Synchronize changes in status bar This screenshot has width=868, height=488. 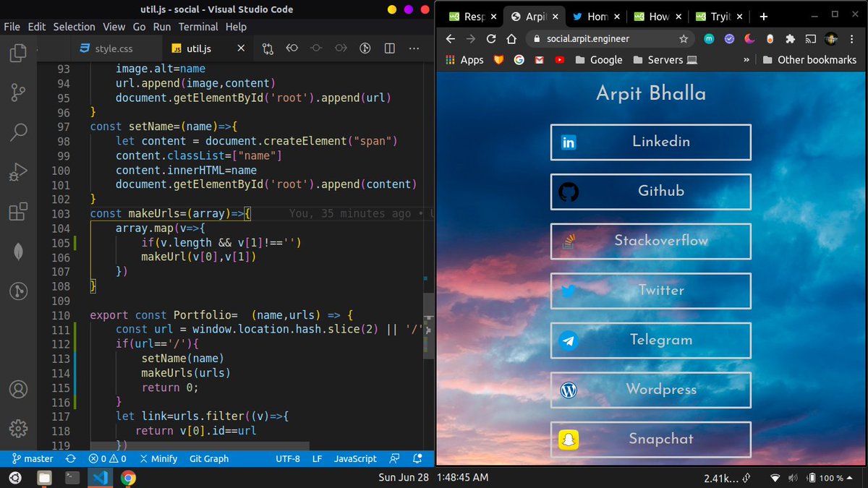point(70,458)
